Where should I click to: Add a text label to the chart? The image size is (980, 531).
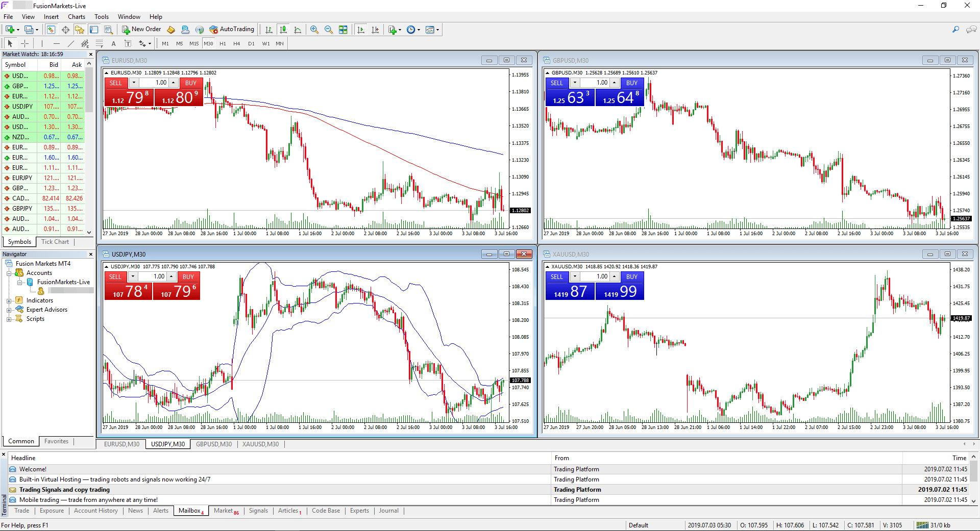coord(128,43)
